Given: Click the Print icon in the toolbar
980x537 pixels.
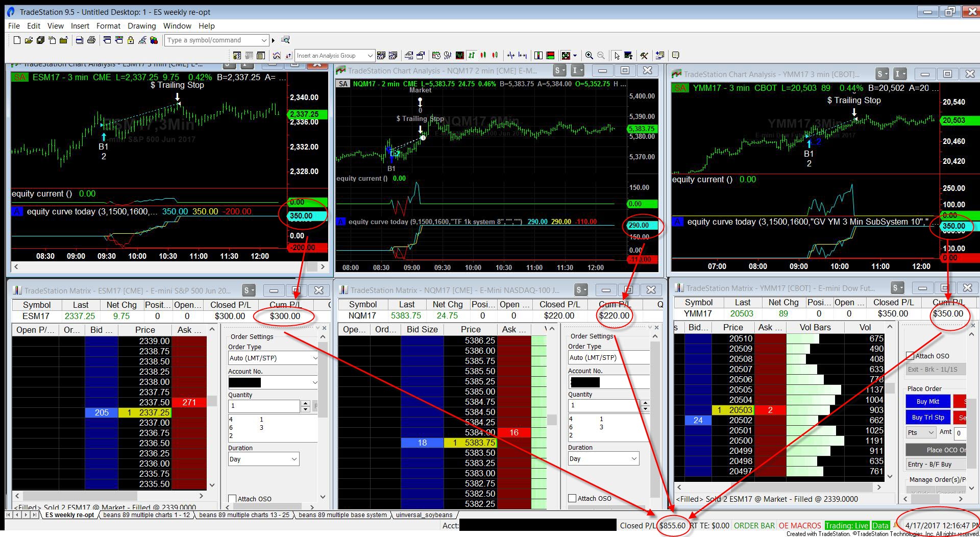Looking at the screenshot, I should click(x=91, y=40).
